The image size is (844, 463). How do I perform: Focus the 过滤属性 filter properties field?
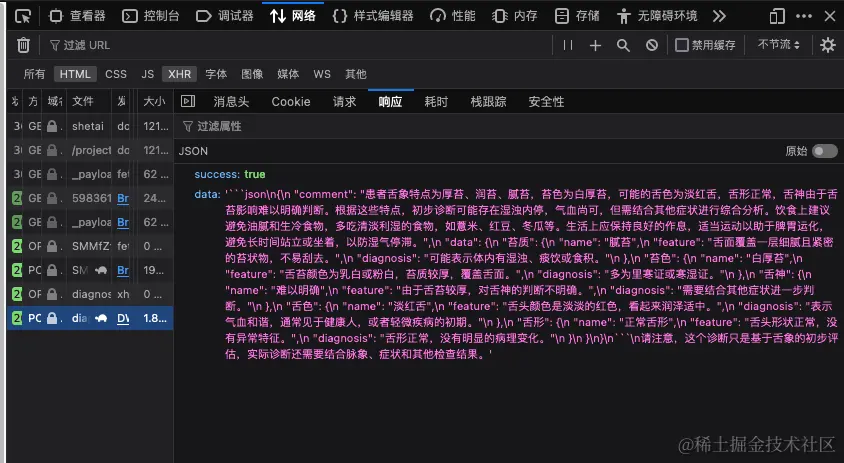509,126
